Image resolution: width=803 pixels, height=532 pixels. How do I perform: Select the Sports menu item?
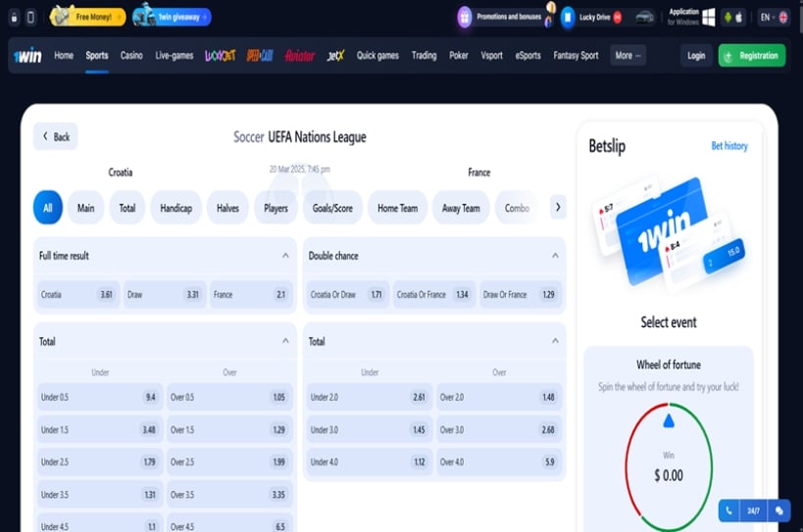97,55
